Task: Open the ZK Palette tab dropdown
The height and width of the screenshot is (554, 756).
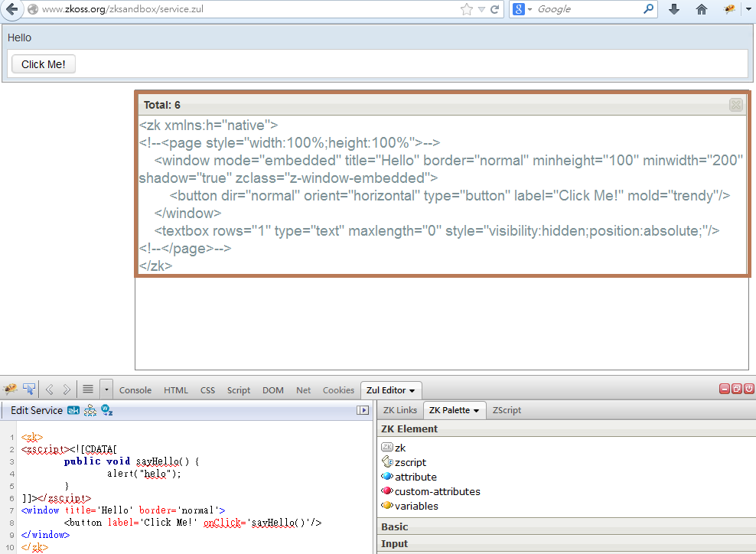Action: (x=477, y=411)
